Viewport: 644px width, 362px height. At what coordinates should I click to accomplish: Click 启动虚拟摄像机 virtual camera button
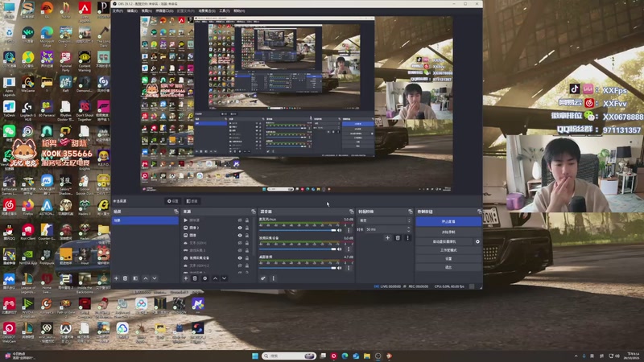click(x=444, y=242)
